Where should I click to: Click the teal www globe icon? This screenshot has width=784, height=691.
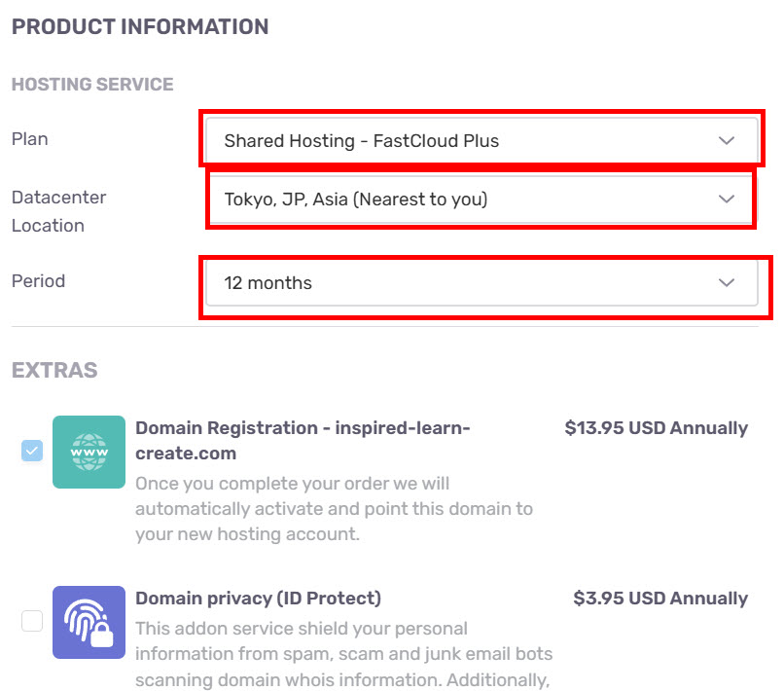tap(89, 452)
